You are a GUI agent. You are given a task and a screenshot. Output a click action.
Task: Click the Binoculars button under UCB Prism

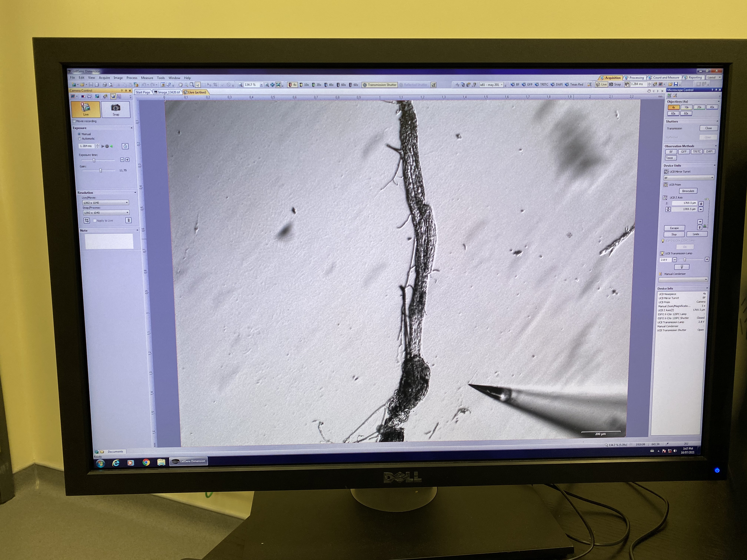click(x=688, y=191)
